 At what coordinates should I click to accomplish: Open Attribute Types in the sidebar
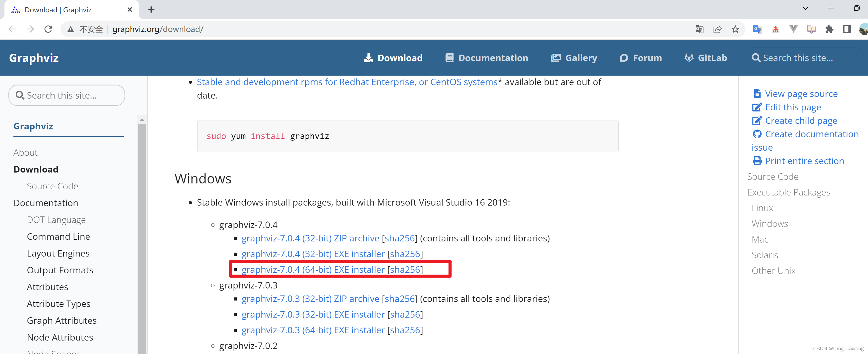coord(59,304)
